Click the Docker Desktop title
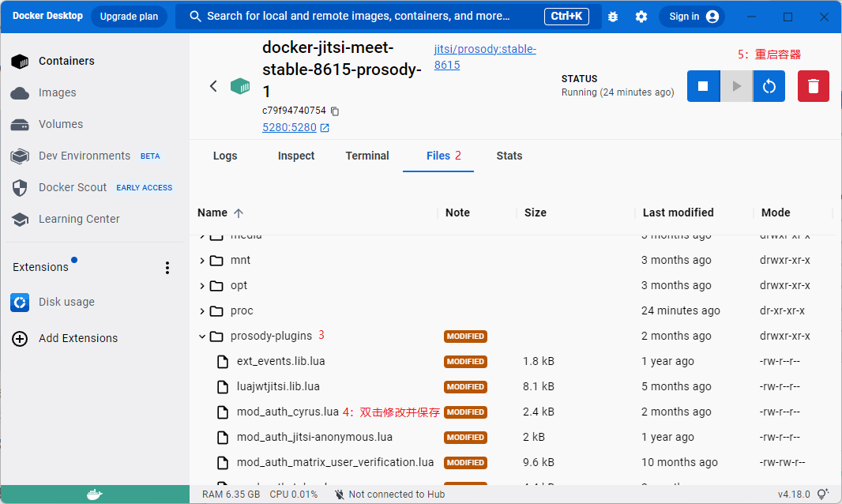 (x=48, y=16)
